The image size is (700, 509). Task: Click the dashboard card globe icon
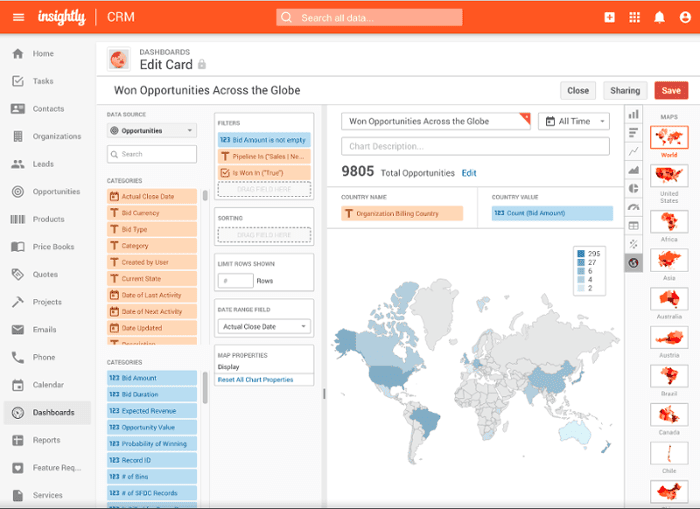(x=119, y=59)
